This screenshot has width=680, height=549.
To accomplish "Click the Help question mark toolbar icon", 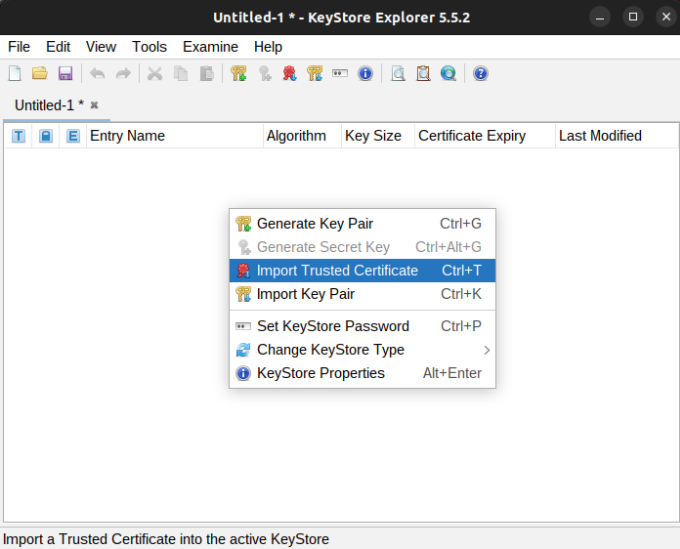I will [x=481, y=73].
